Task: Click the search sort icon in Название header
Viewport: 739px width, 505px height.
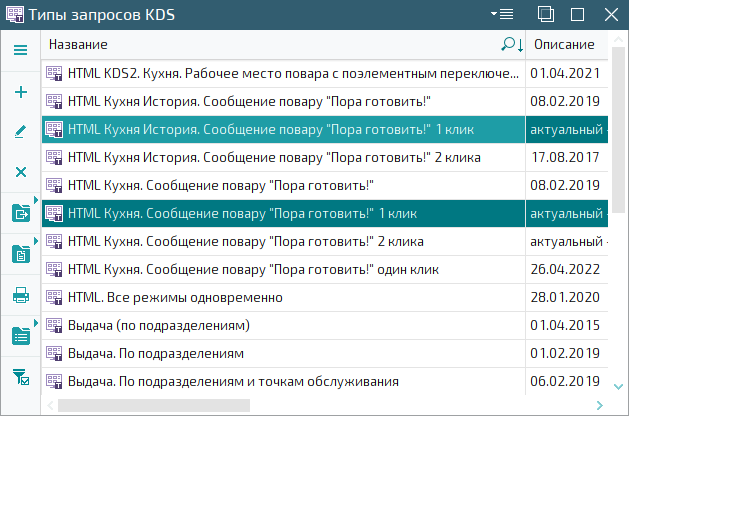Action: (x=512, y=45)
